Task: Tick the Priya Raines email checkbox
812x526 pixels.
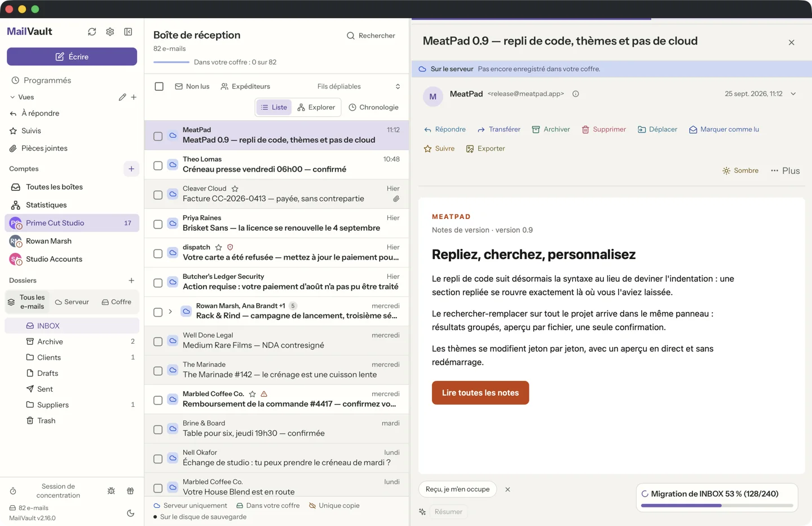Action: (x=158, y=224)
